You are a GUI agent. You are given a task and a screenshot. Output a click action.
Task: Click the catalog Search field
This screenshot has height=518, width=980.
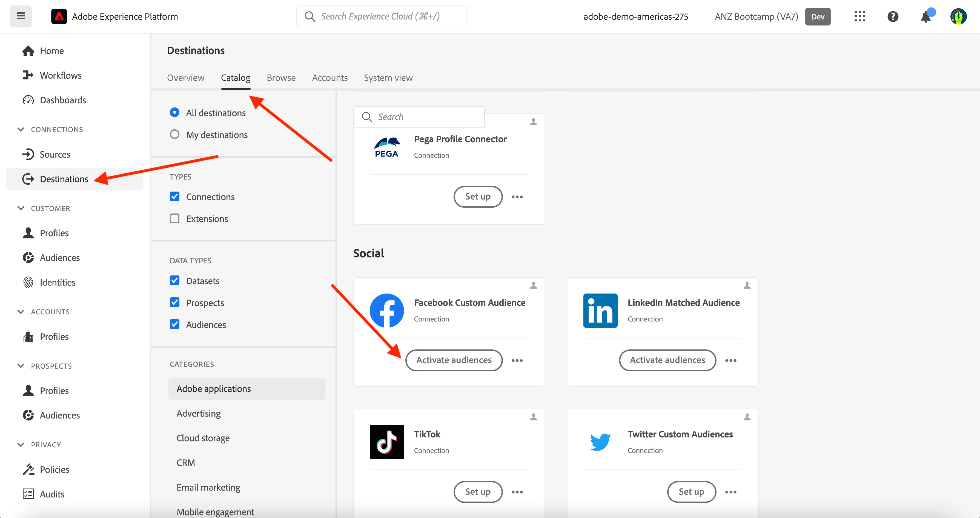click(x=419, y=117)
